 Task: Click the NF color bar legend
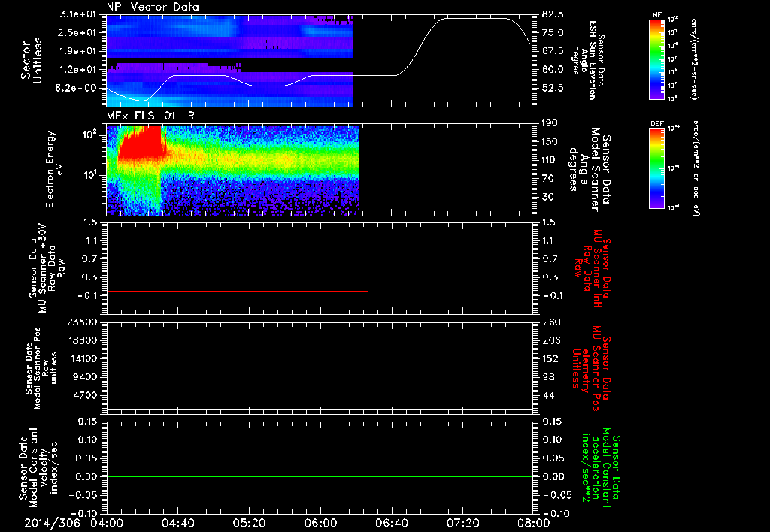(657, 59)
